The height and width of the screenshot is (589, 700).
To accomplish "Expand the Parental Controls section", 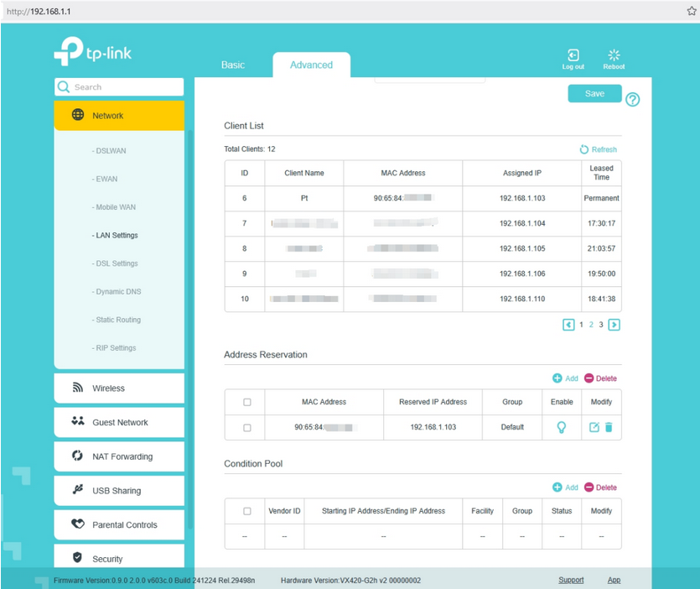I will [x=119, y=524].
